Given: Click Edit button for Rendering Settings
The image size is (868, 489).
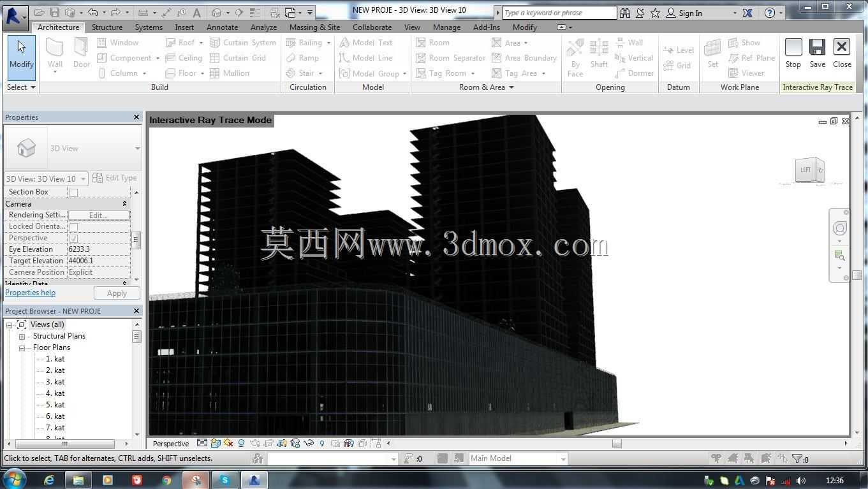Looking at the screenshot, I should point(99,215).
